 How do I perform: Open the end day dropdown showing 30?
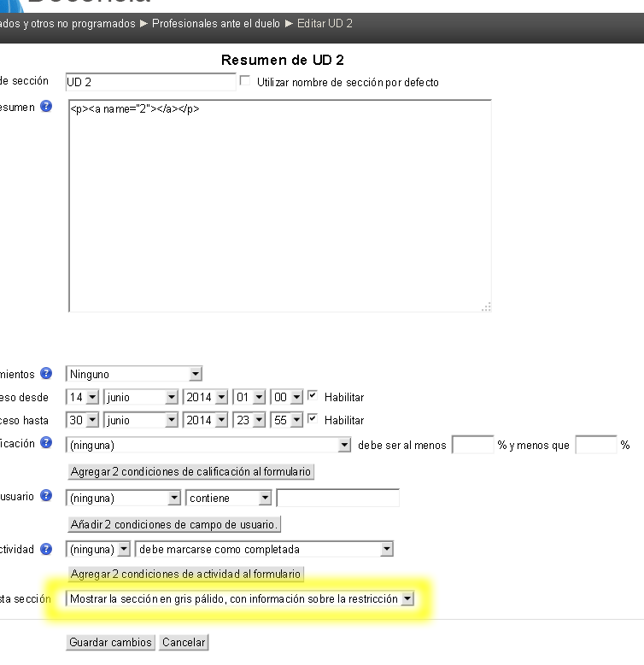coord(82,420)
